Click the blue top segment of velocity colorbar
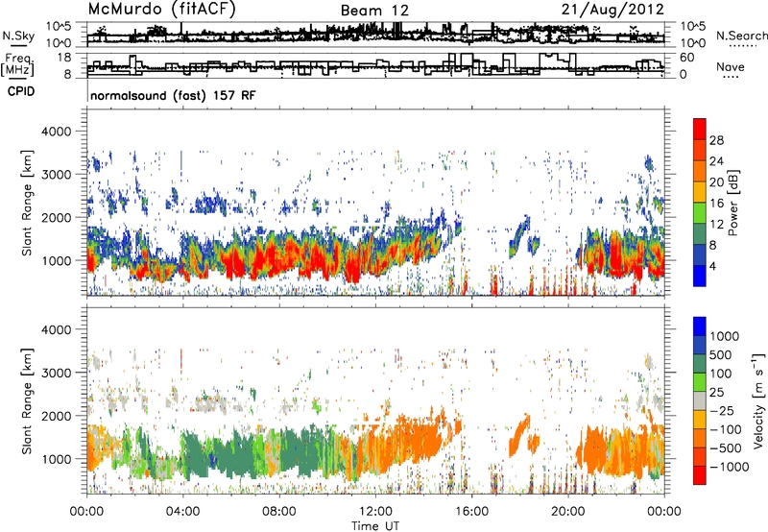768x532 pixels. point(700,326)
